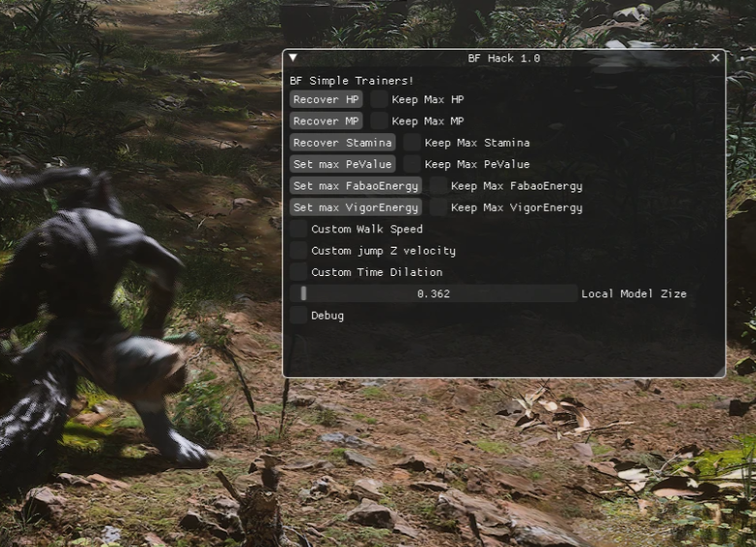
Task: Click the Set max PeValue button
Action: click(x=343, y=164)
